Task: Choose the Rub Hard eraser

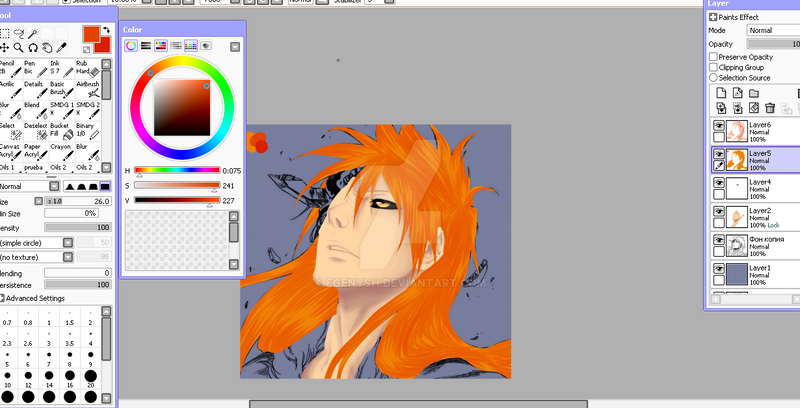Action: pyautogui.click(x=88, y=69)
